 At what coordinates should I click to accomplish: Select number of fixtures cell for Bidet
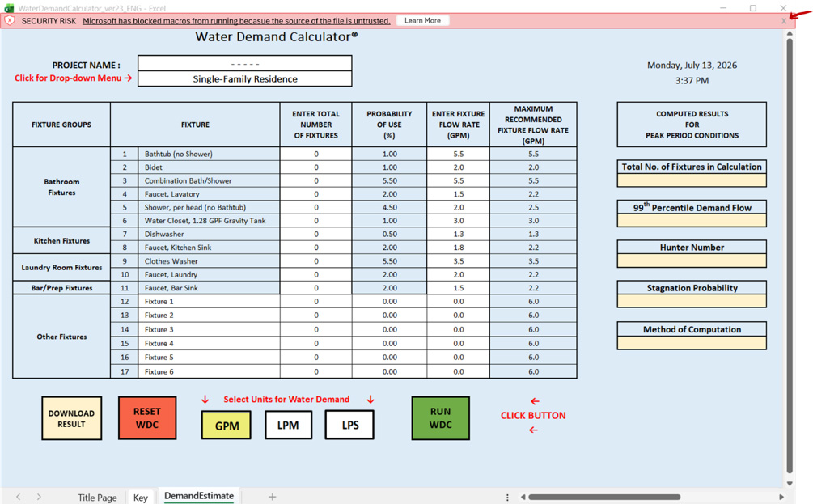coord(315,167)
